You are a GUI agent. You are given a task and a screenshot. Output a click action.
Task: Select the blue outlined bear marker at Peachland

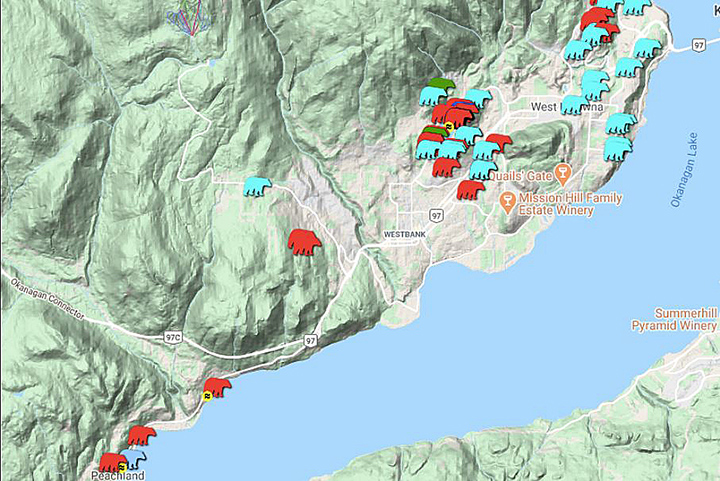pos(133,459)
